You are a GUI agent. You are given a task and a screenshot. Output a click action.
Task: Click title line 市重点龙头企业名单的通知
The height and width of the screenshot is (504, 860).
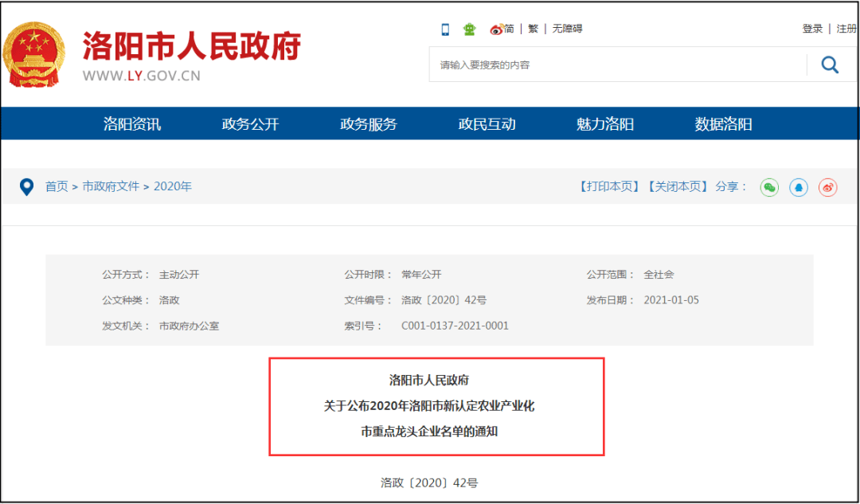coord(429,432)
